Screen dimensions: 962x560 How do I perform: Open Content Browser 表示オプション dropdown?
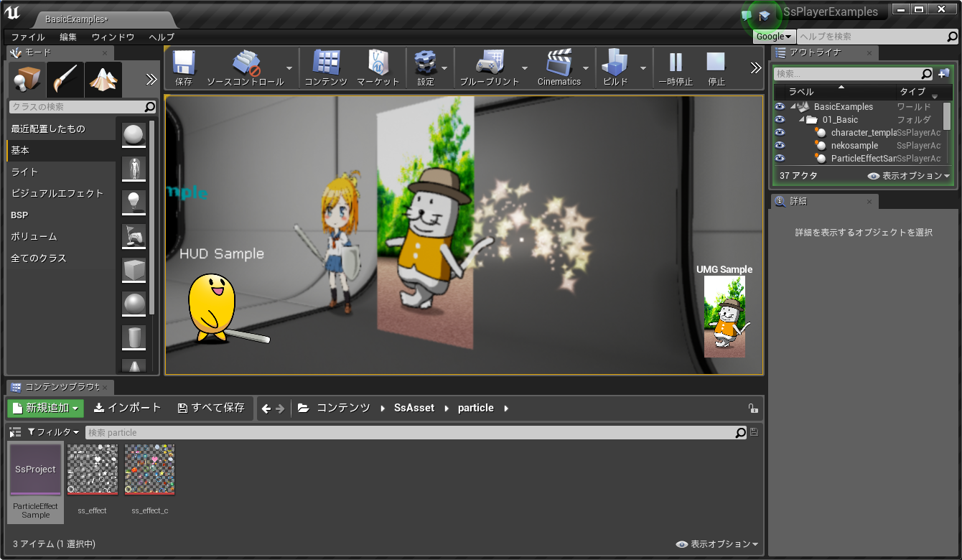coord(717,544)
